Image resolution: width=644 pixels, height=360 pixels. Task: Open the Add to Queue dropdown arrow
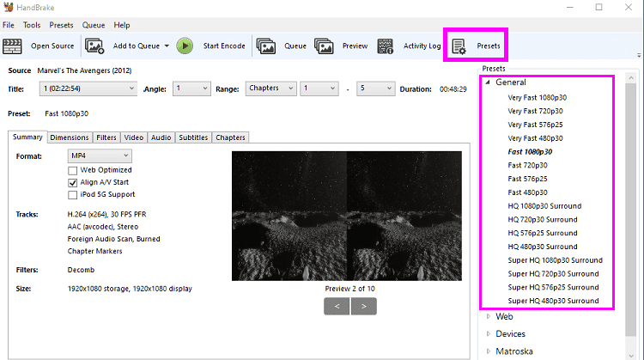[167, 46]
